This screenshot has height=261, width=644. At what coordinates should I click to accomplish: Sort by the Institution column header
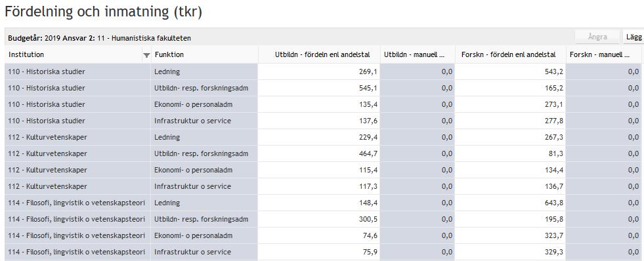pos(26,54)
